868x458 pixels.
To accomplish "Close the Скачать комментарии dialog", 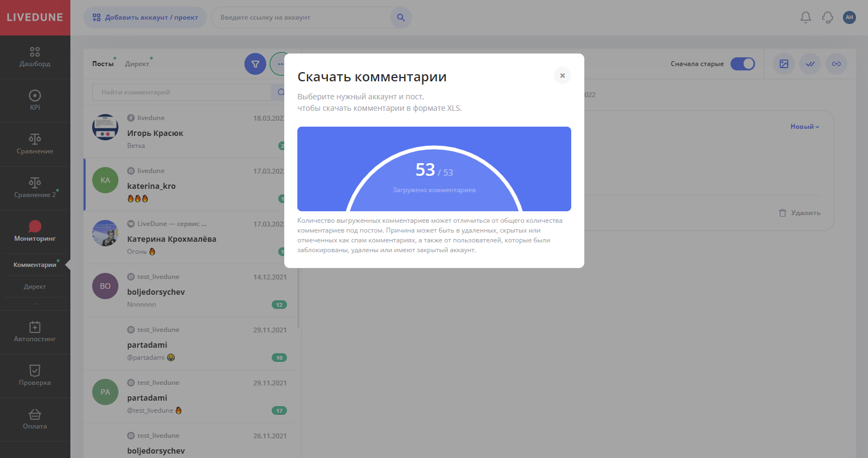I will pyautogui.click(x=562, y=75).
